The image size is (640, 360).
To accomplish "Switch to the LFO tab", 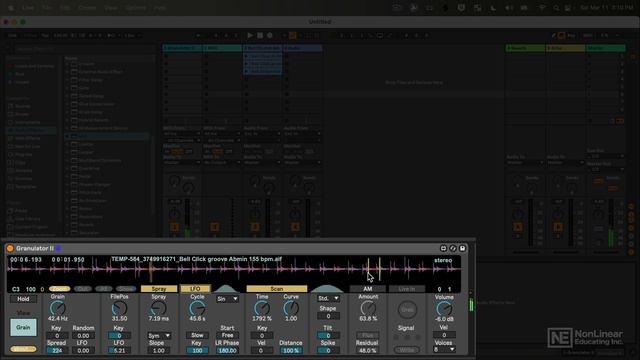I will (195, 289).
